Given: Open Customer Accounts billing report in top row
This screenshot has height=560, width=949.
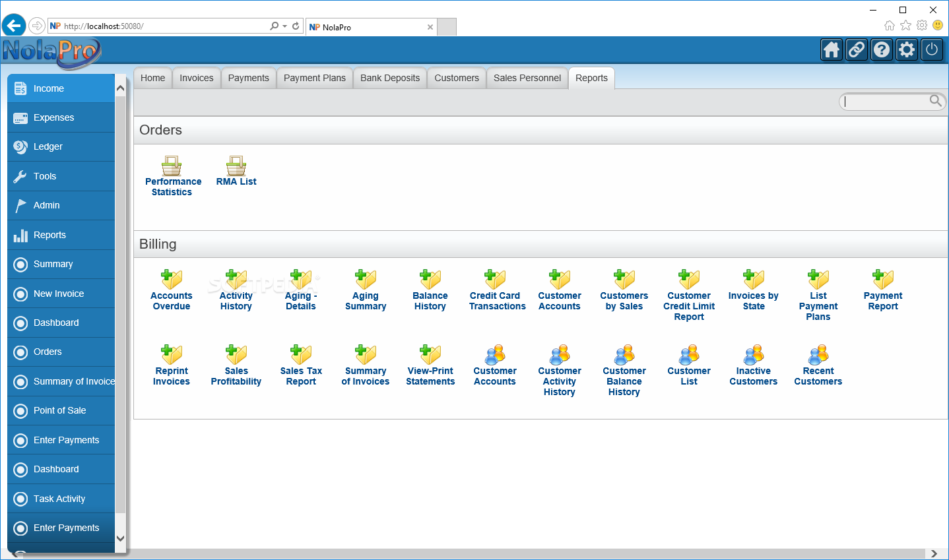Looking at the screenshot, I should pyautogui.click(x=560, y=290).
